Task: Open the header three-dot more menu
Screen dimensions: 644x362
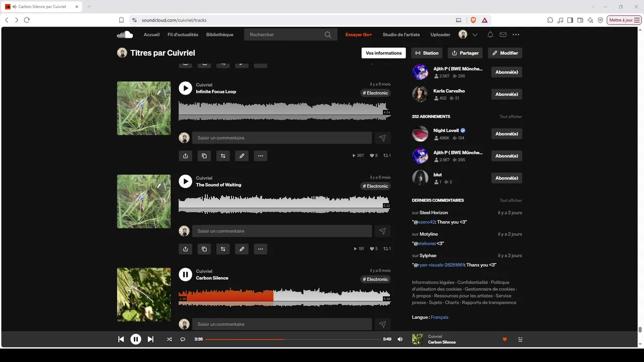Action: pos(516,35)
